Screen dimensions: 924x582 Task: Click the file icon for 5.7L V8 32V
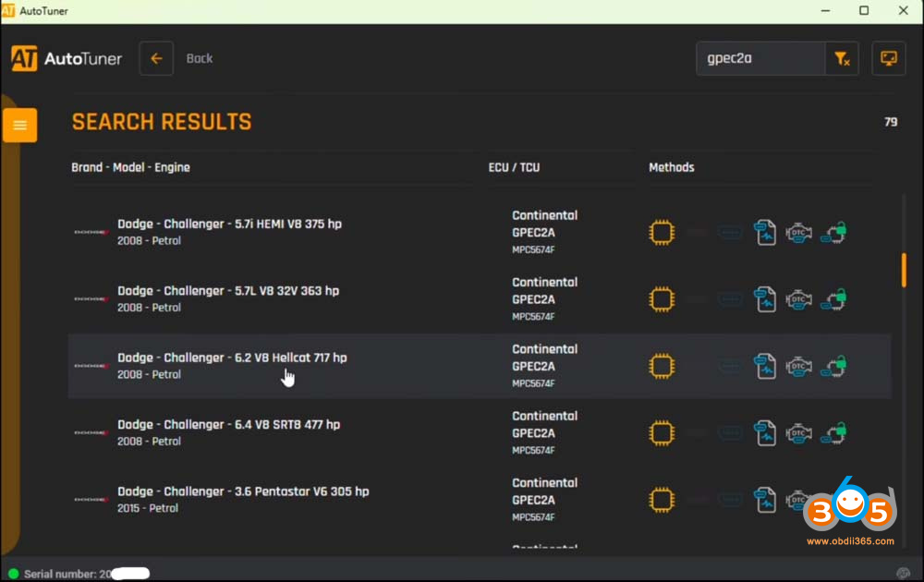point(765,299)
